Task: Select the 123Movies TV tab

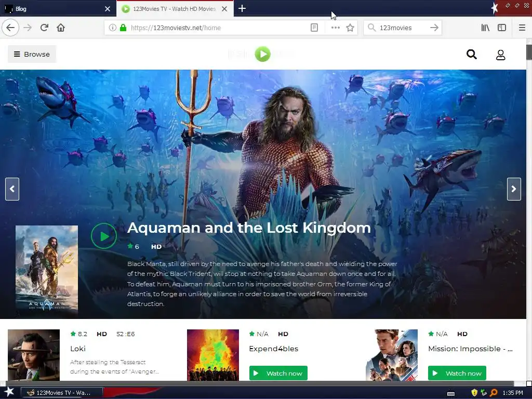Action: pos(175,9)
